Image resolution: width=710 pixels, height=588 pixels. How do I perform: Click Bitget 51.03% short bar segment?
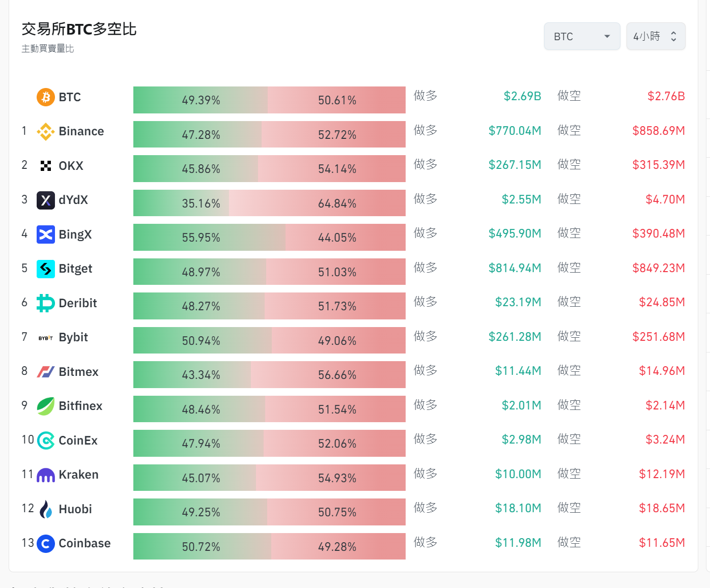pos(336,272)
